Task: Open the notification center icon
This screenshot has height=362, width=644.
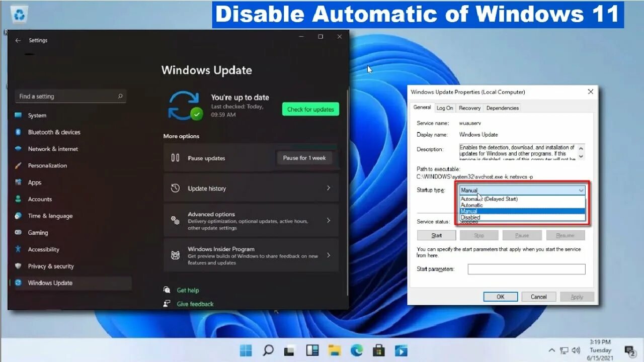Action: click(629, 351)
